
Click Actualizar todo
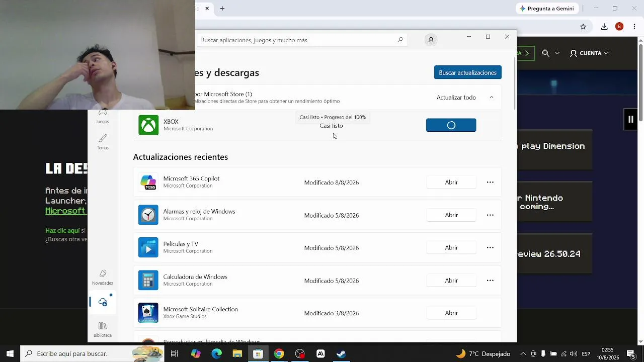click(x=456, y=98)
